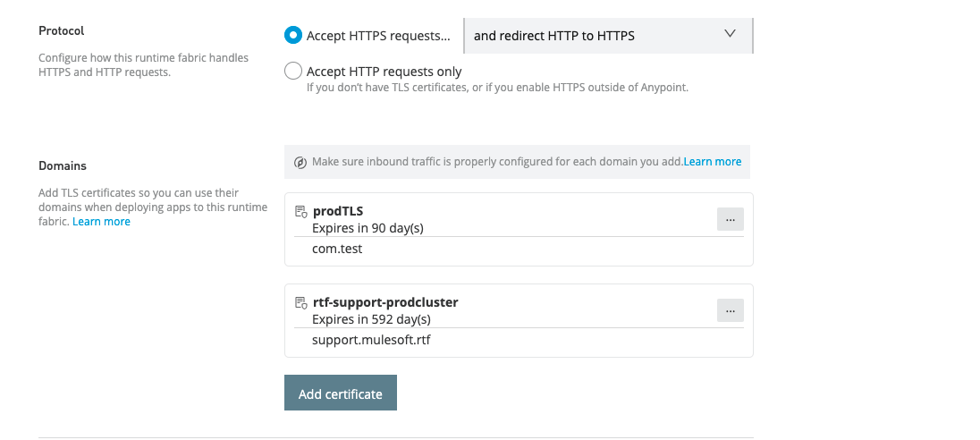Click the inbound traffic info icon

(301, 162)
